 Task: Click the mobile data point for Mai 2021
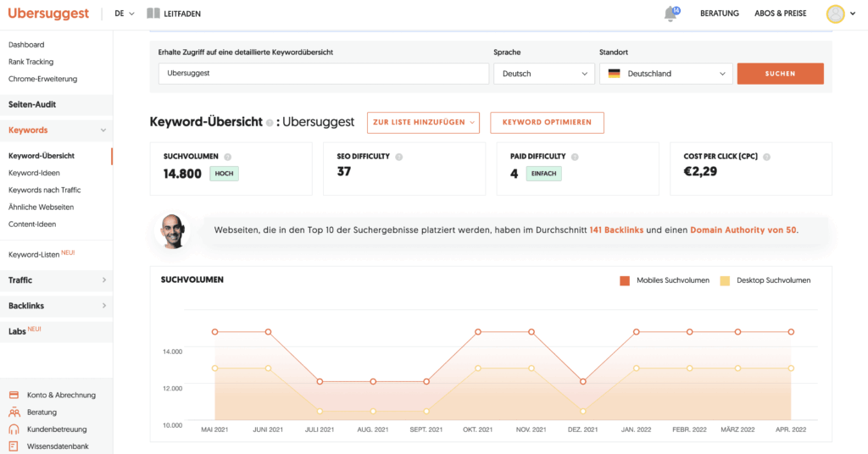tap(214, 332)
